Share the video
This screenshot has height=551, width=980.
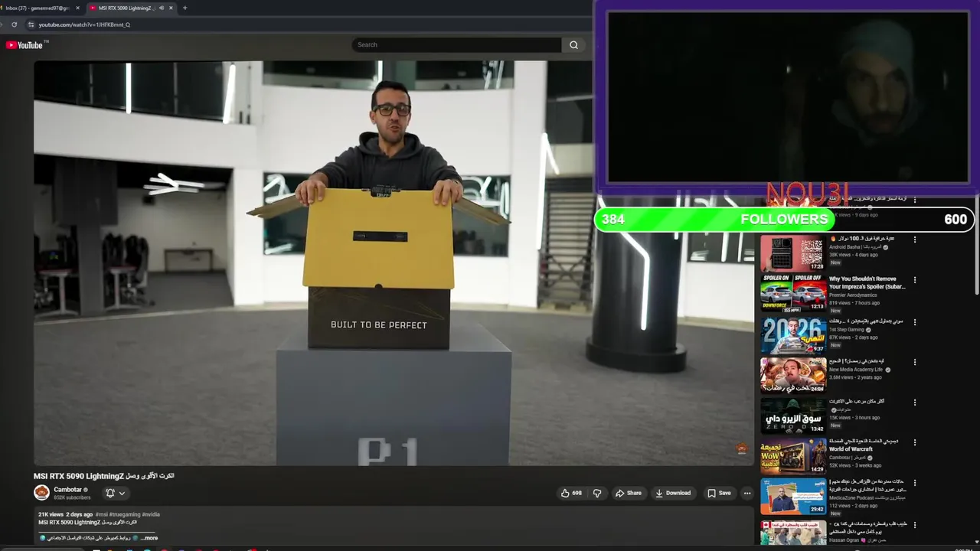pos(629,493)
